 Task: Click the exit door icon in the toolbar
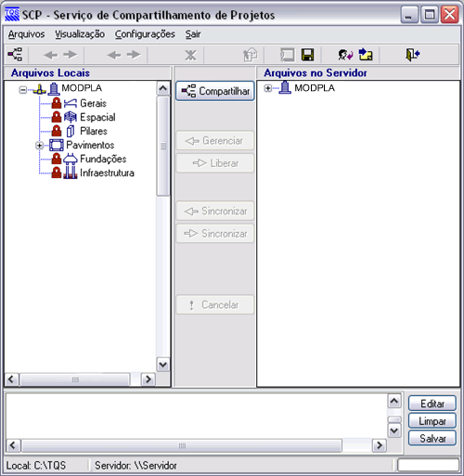(412, 55)
